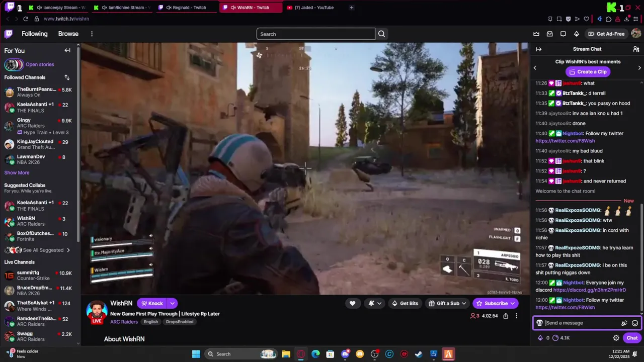Viewport: 644px width, 362px height.
Task: View the Bits balance in chat
Action: tap(543, 338)
